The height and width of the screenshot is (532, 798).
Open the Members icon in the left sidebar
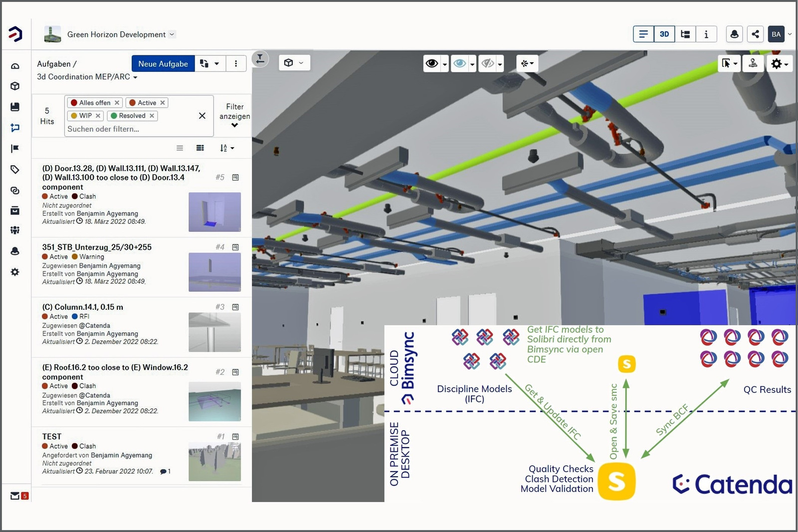click(x=15, y=230)
